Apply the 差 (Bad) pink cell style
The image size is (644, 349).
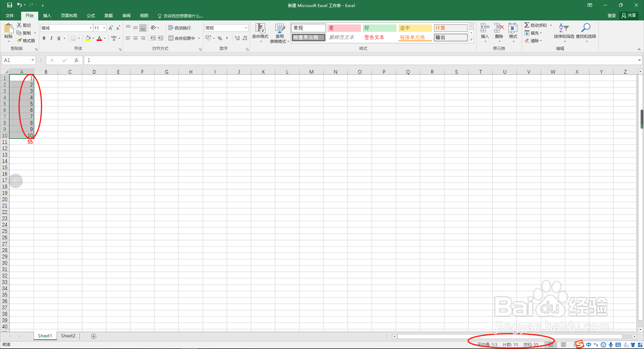pyautogui.click(x=344, y=28)
